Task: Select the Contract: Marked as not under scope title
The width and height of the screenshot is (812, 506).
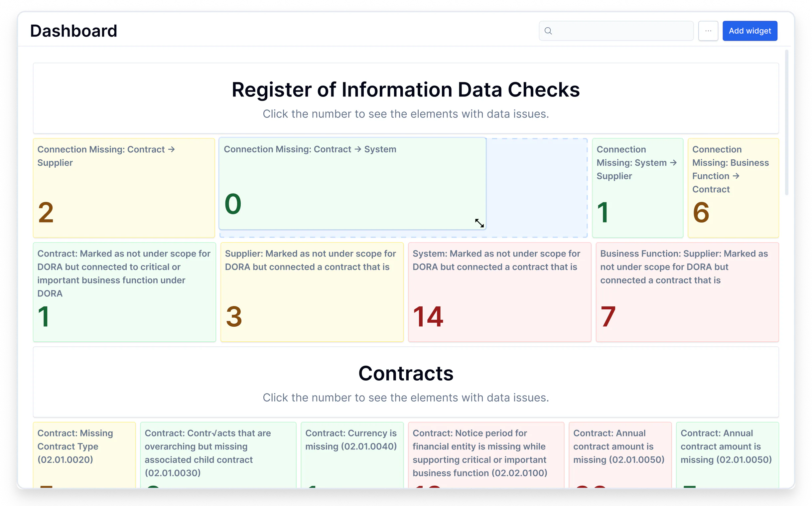Action: coord(124,273)
